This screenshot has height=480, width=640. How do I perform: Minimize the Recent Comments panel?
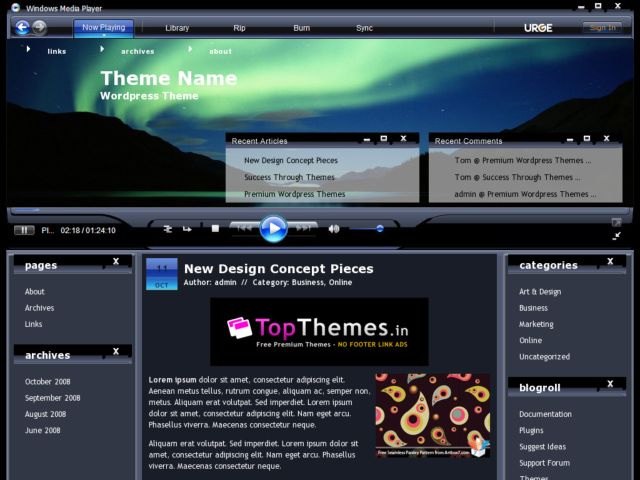point(570,140)
